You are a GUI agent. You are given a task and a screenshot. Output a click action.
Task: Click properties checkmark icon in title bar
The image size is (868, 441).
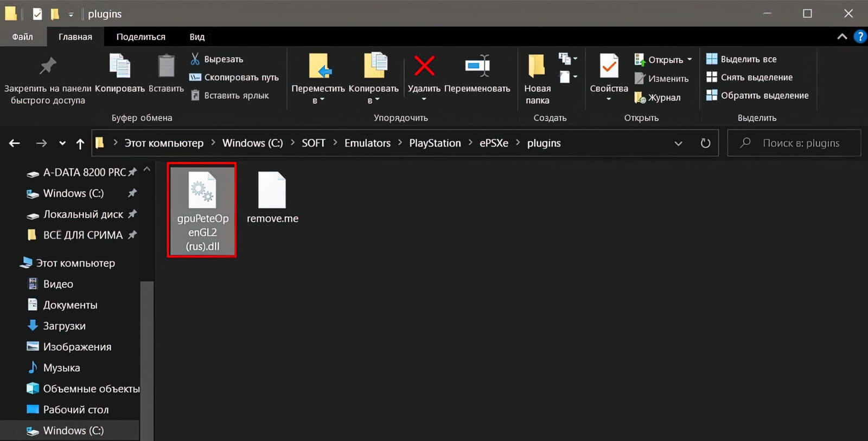click(x=37, y=14)
